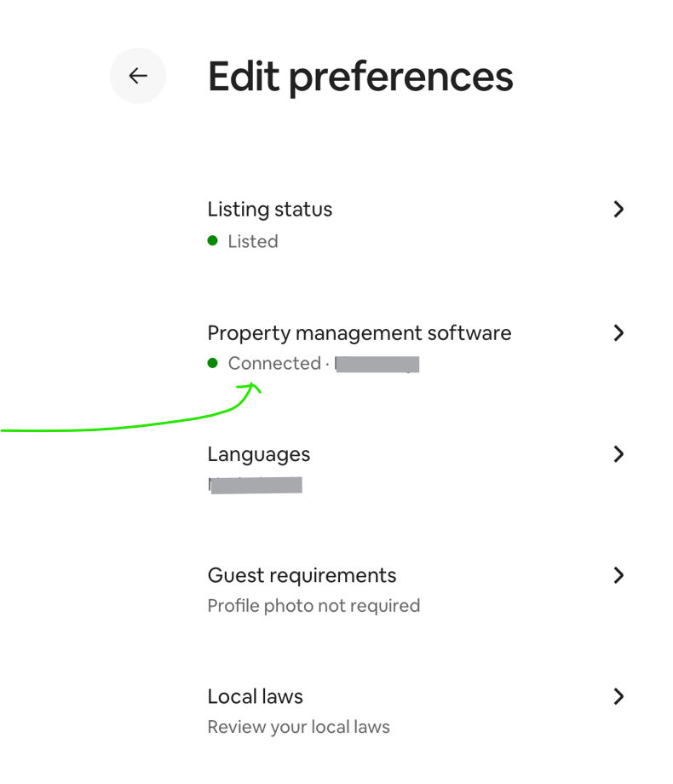Click the "Edit preferences" page heading
The height and width of the screenshot is (784, 673).
360,76
